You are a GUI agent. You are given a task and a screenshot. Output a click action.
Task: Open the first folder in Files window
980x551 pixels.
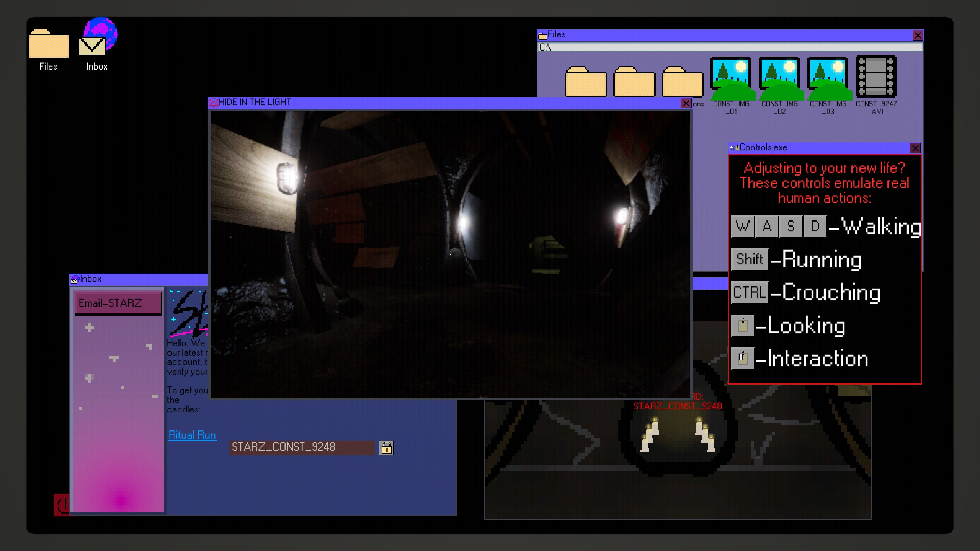[x=586, y=82]
